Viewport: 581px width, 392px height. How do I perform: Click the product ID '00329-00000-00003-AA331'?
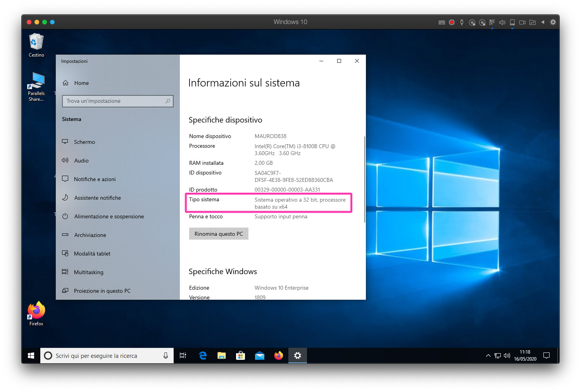click(287, 190)
